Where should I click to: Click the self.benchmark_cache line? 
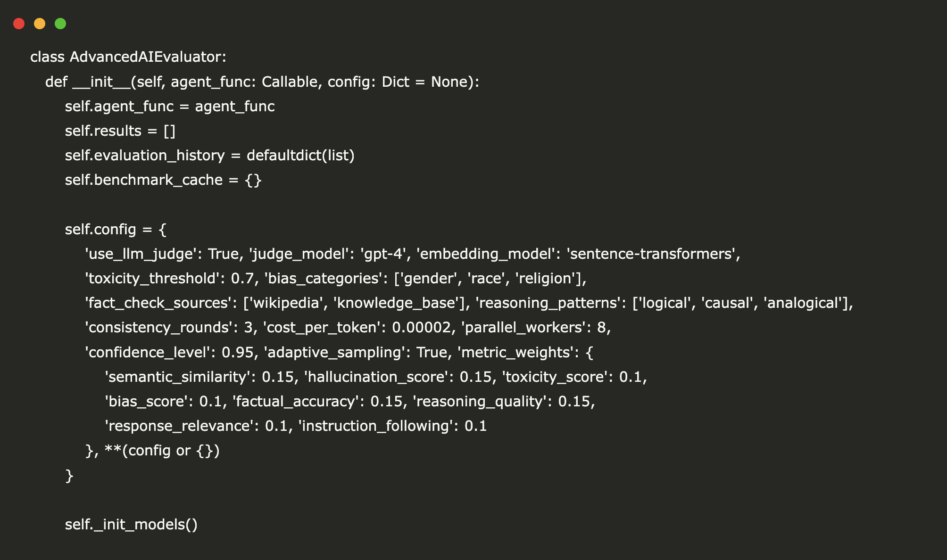(x=163, y=180)
